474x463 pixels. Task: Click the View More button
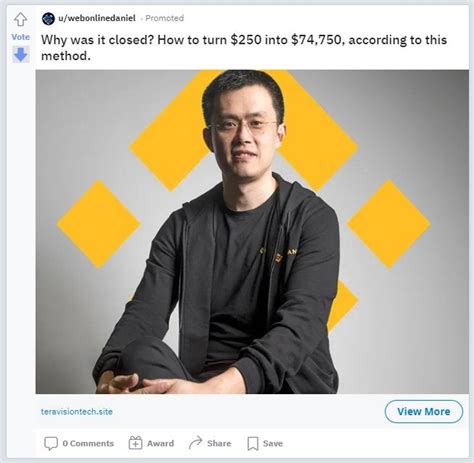coord(424,411)
